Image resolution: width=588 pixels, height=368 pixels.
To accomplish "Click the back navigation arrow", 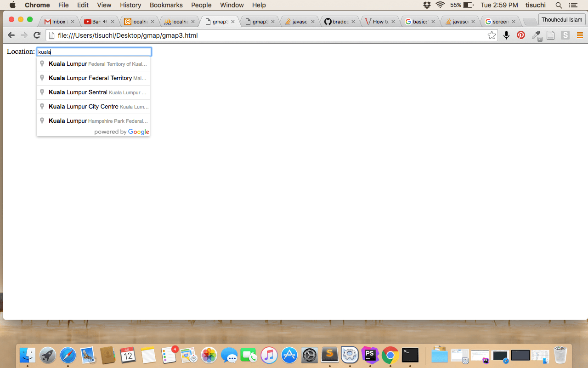I will (x=11, y=35).
